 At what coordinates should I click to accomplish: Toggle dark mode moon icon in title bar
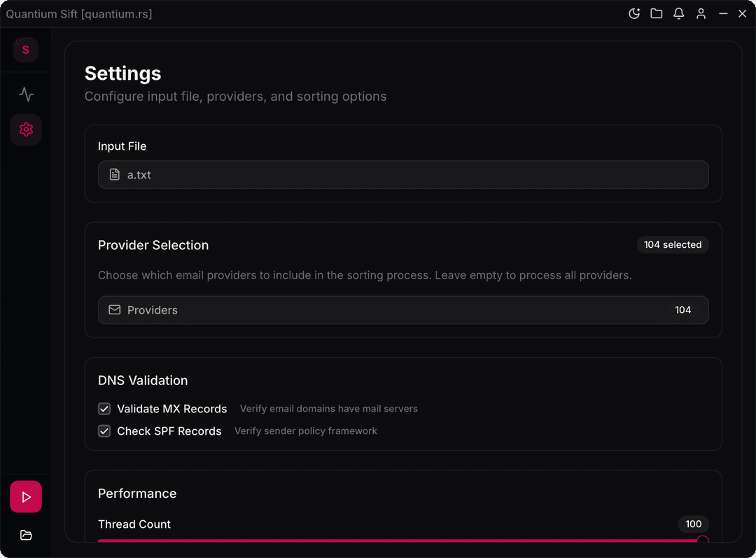[634, 13]
